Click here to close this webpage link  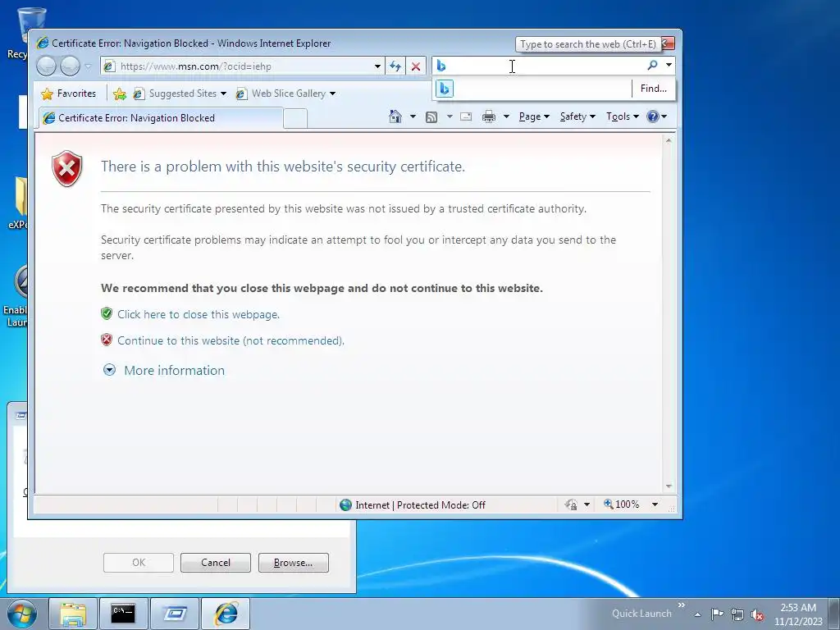(199, 314)
